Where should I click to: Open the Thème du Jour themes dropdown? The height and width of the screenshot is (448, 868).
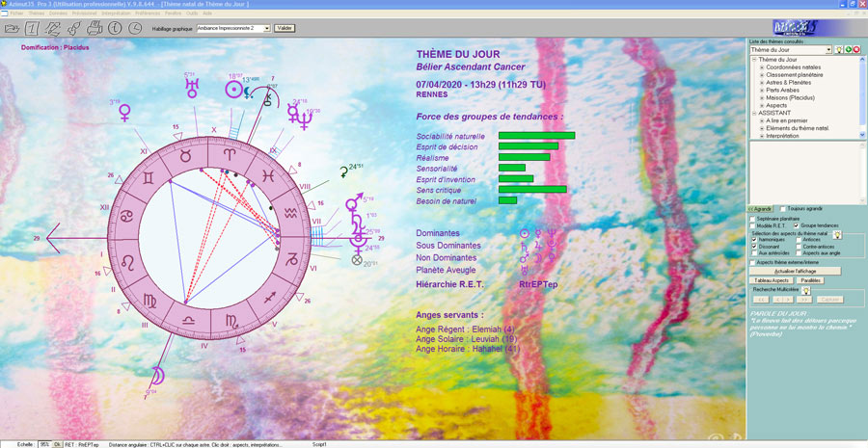pyautogui.click(x=827, y=49)
